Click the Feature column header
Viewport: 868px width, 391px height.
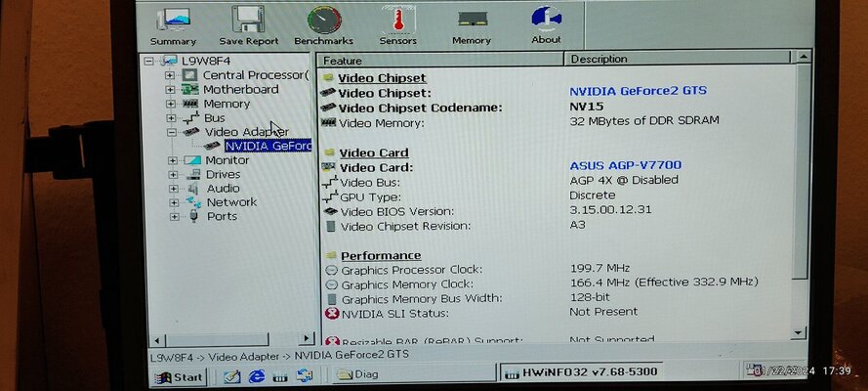click(442, 60)
